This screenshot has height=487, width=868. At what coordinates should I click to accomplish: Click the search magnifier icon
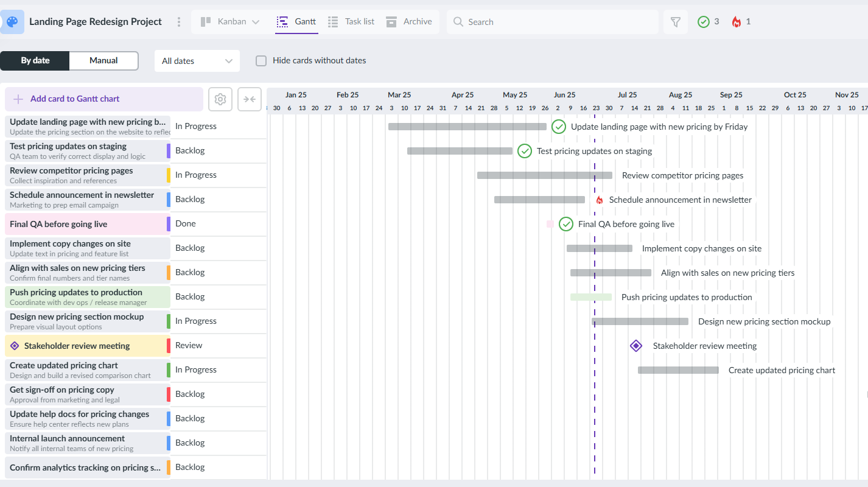(x=458, y=22)
